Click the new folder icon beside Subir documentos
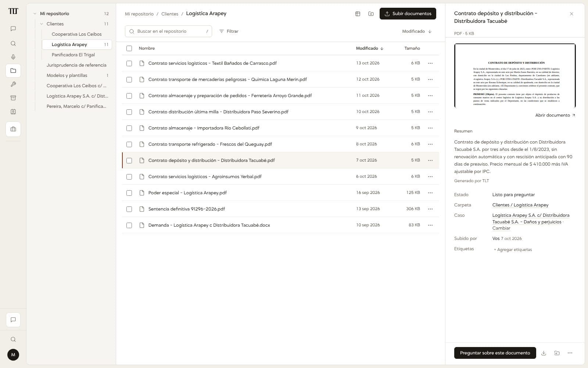Viewport: 588px width, 368px height. click(371, 14)
